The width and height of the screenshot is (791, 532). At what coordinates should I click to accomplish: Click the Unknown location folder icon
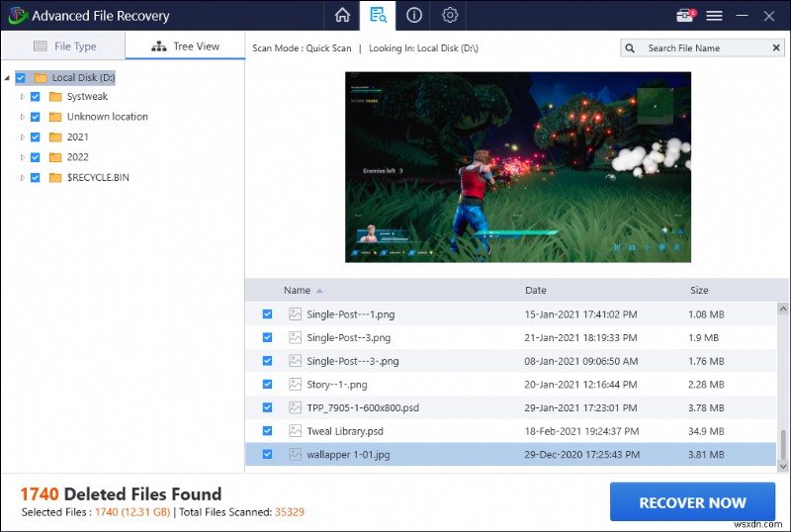coord(55,117)
